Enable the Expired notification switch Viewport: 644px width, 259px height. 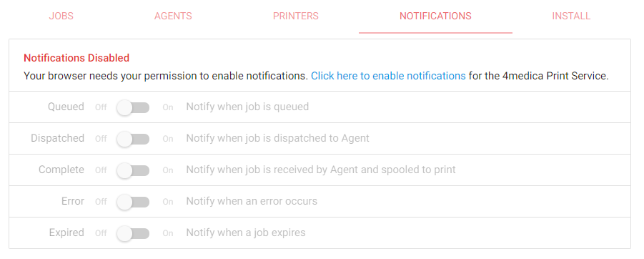tap(133, 233)
